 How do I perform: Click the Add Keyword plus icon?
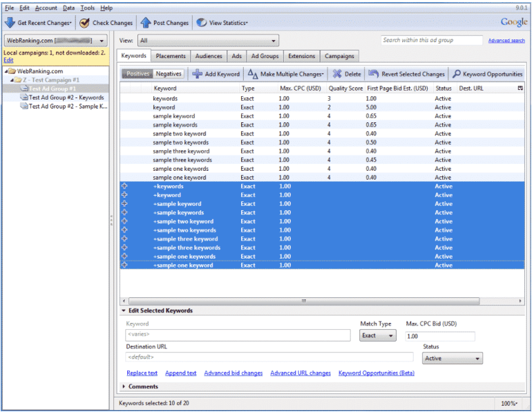click(198, 74)
